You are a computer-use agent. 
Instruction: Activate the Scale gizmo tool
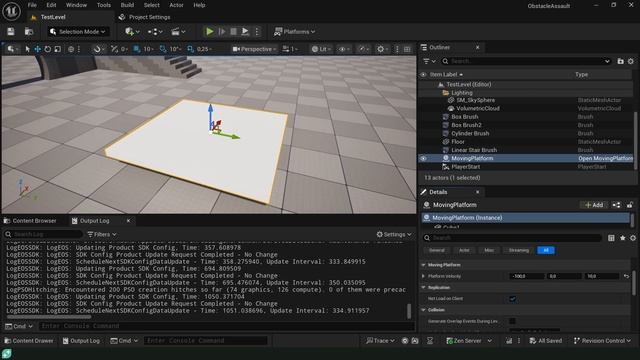click(58, 49)
